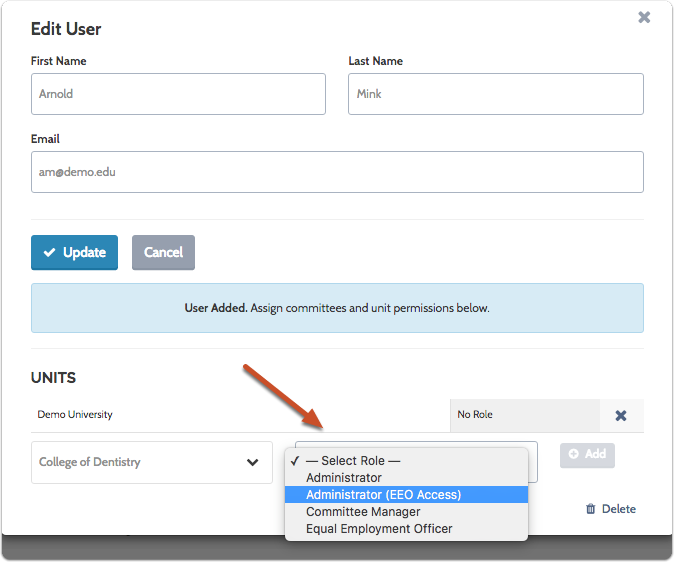Viewport: 674px width, 562px height.
Task: Click the Demo University unit name
Action: click(x=75, y=415)
